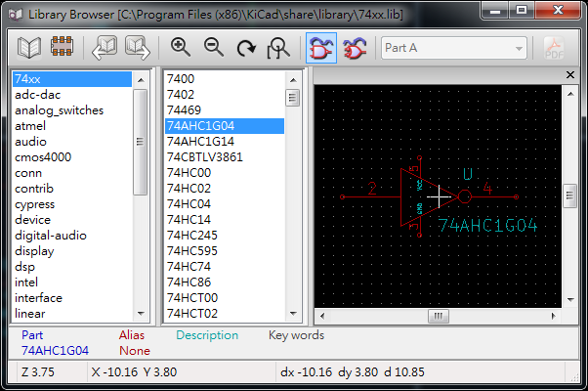Screen dimensions: 588x391
Task: Open the datasheet PDF document icon
Action: coord(555,48)
